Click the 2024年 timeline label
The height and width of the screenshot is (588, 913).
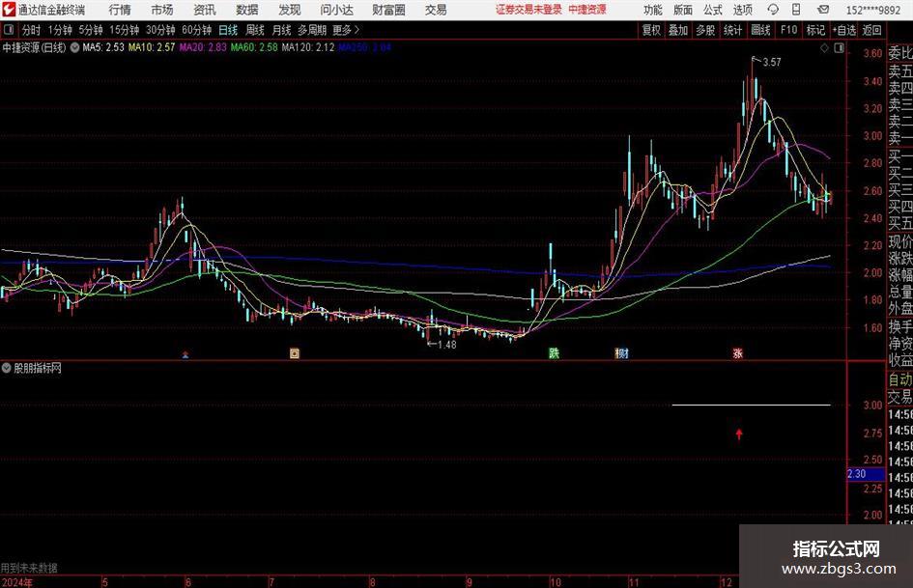point(17,582)
